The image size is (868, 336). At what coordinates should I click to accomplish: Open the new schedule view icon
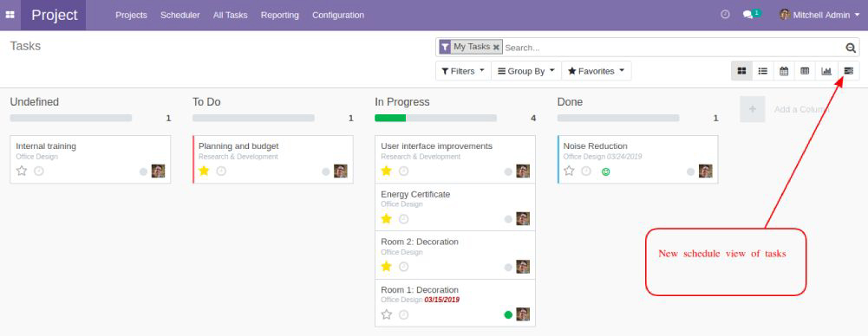click(849, 71)
